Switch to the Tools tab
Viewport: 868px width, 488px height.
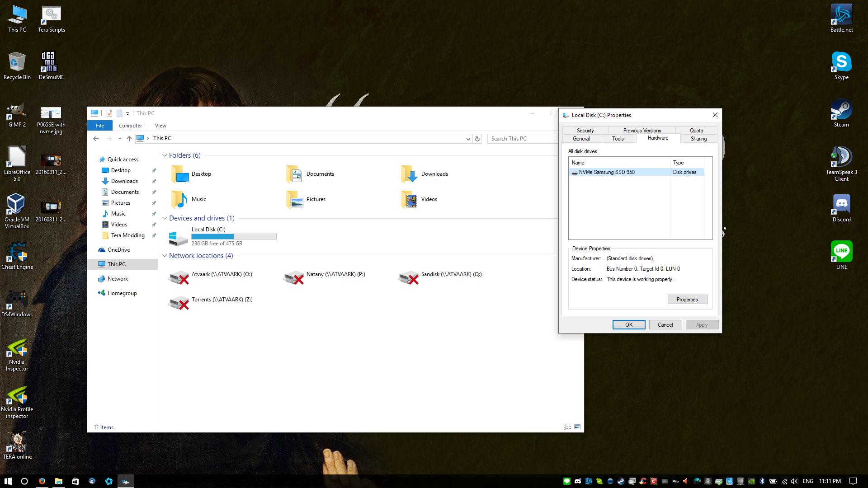tap(618, 139)
